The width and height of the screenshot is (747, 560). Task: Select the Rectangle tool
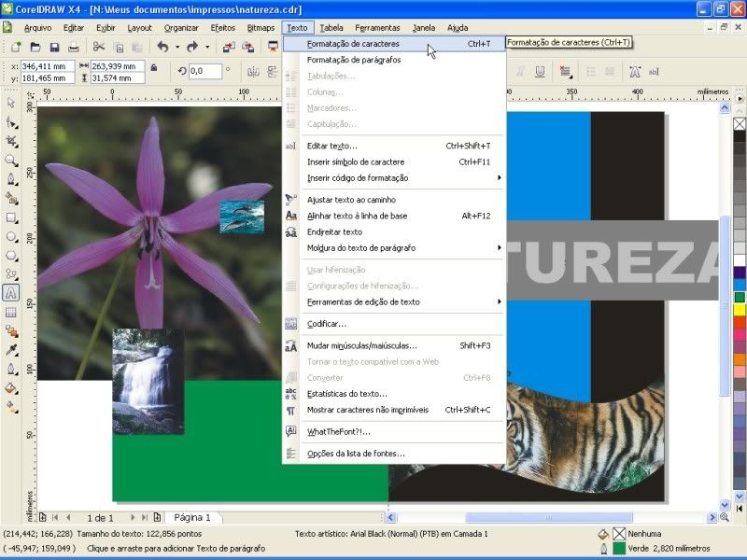[11, 217]
